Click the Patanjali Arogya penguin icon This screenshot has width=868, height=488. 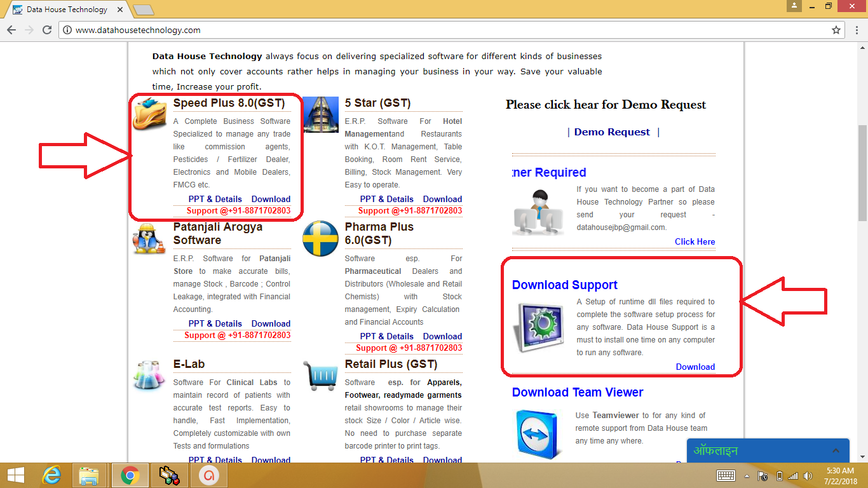149,239
